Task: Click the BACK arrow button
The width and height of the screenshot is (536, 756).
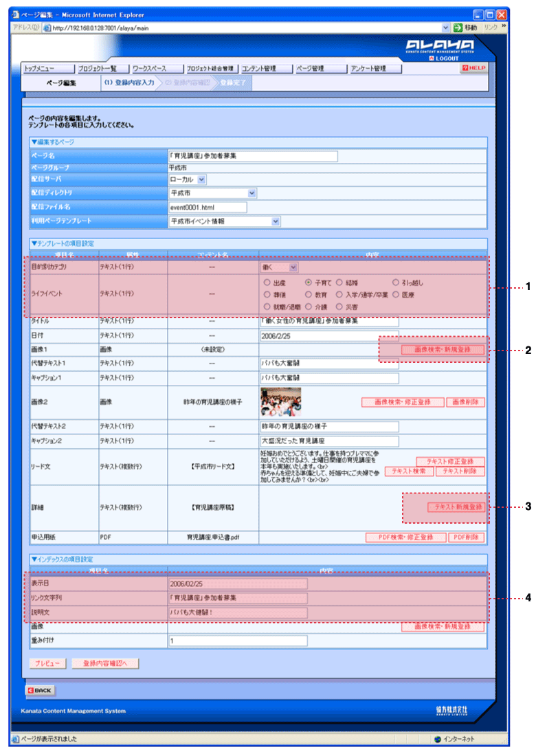Action: tap(40, 691)
